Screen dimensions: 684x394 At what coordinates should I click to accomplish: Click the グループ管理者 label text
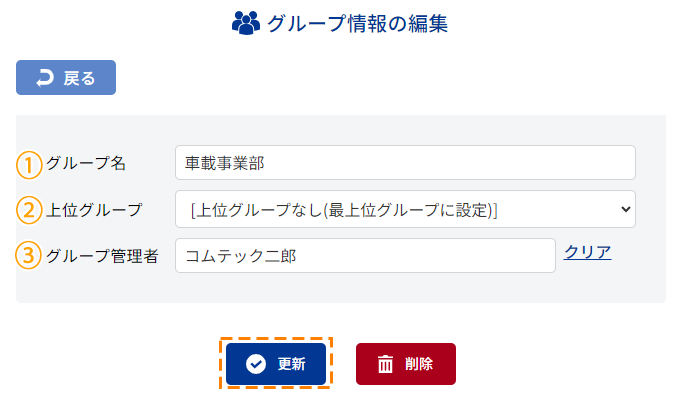[x=102, y=256]
